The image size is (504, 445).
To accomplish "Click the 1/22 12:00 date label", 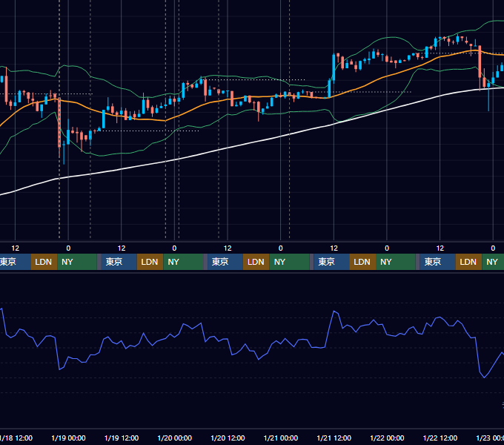I will pos(440,438).
